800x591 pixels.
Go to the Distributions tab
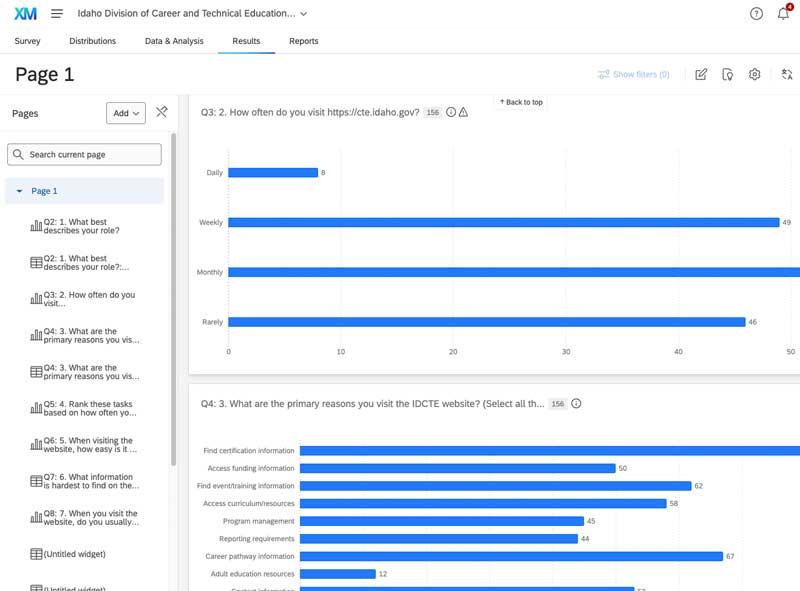click(x=92, y=41)
